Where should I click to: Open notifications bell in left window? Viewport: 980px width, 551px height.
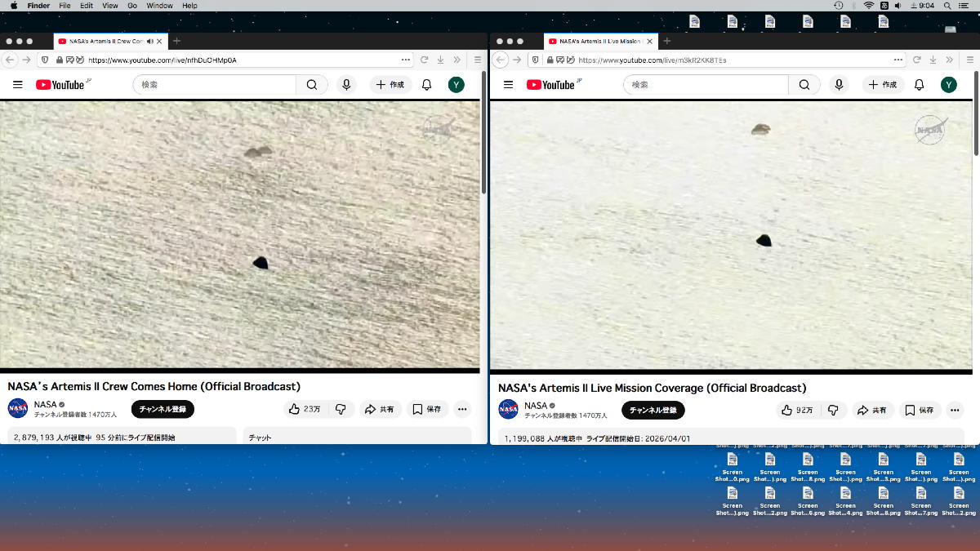(426, 85)
